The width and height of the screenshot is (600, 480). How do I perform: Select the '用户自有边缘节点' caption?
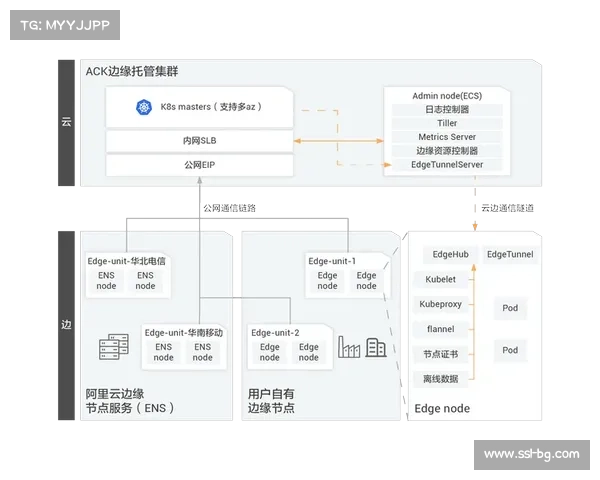(271, 401)
